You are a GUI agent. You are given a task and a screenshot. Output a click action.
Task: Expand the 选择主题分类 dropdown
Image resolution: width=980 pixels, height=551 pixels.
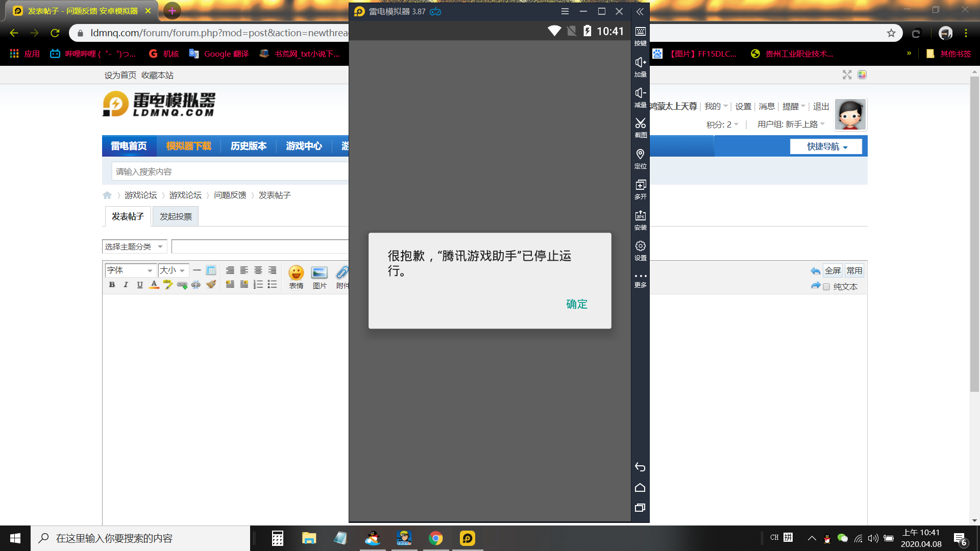coord(134,246)
